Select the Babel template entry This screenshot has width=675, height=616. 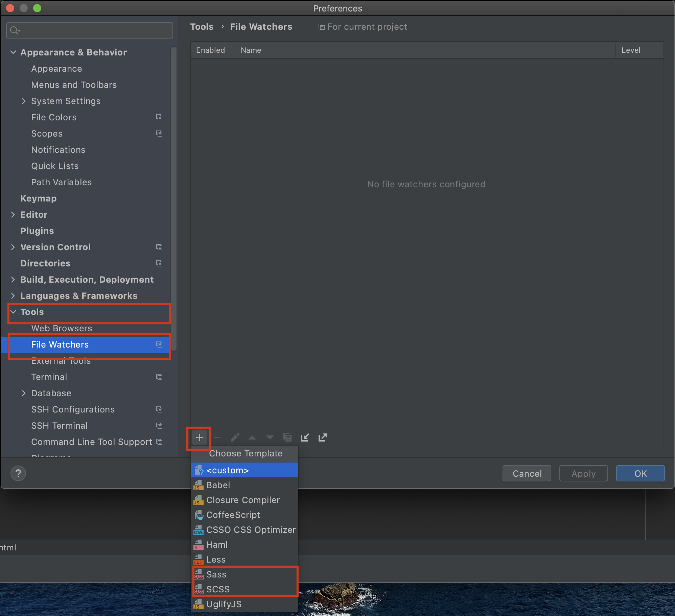pyautogui.click(x=218, y=485)
